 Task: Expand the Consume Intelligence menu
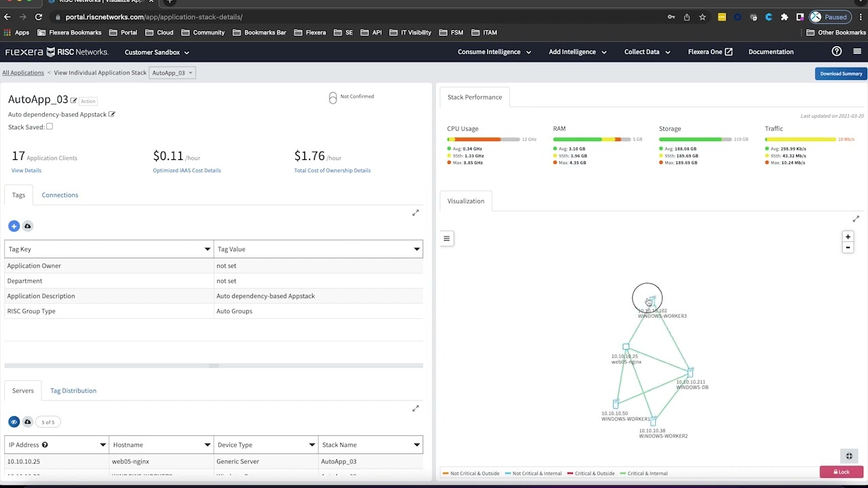(x=494, y=52)
